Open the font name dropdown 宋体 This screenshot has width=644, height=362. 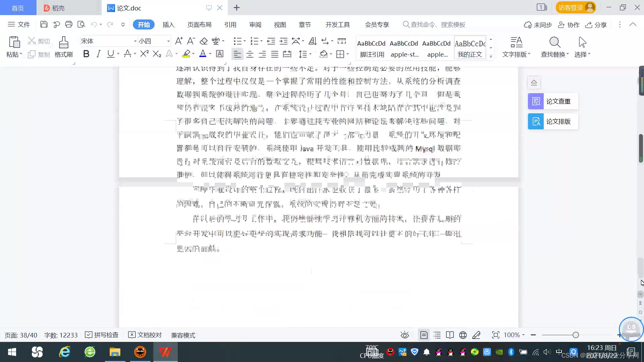coord(135,41)
